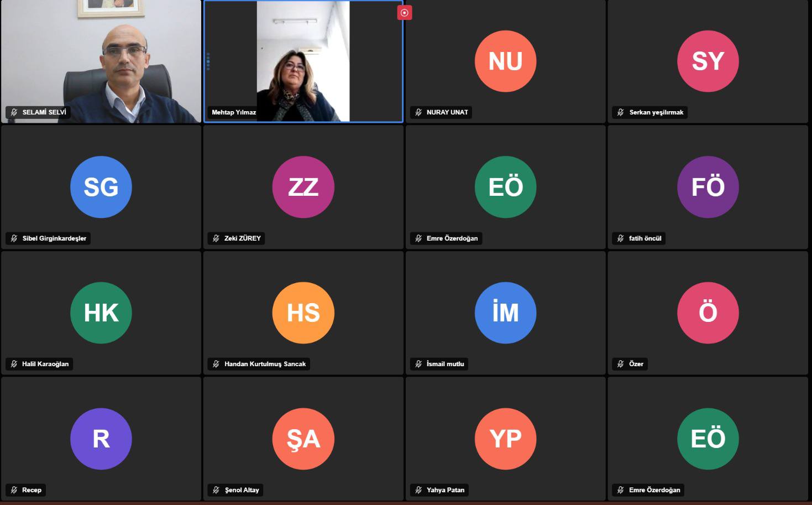Click the magenta ZZ avatar

[x=303, y=187]
